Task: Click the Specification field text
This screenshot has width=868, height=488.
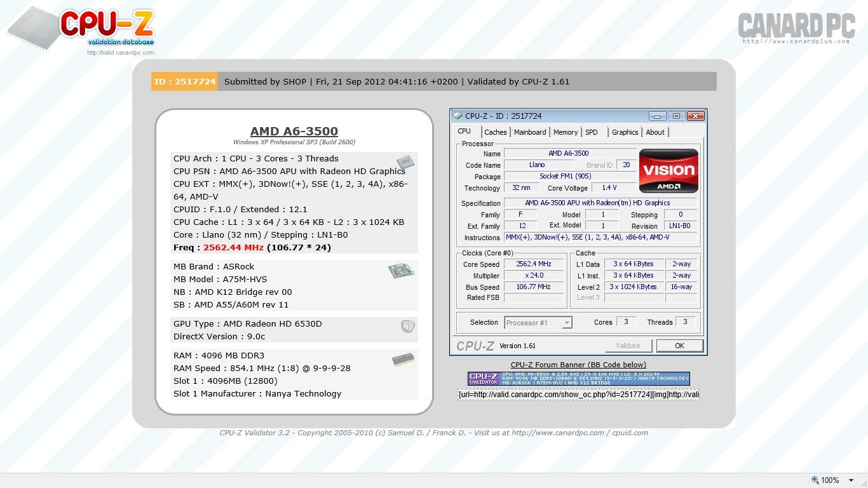Action: (x=600, y=203)
